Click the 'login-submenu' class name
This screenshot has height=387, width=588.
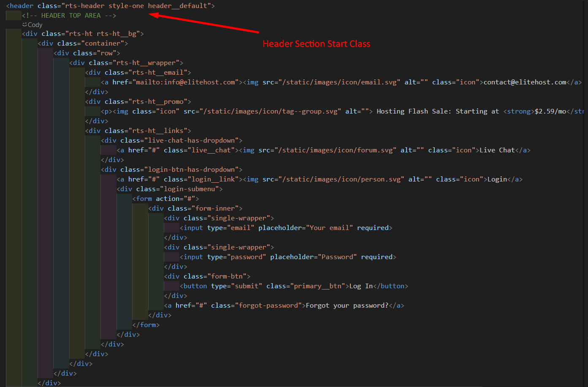(191, 189)
